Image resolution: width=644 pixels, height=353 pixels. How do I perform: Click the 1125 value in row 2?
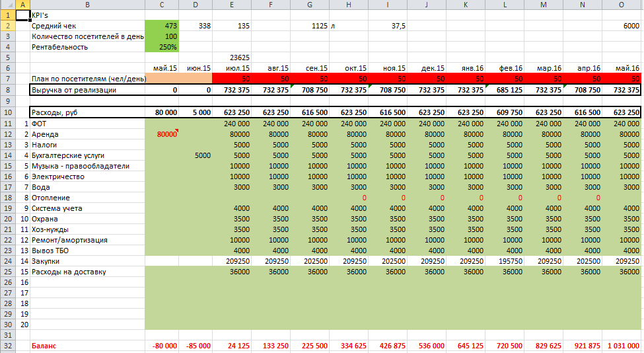(310, 26)
